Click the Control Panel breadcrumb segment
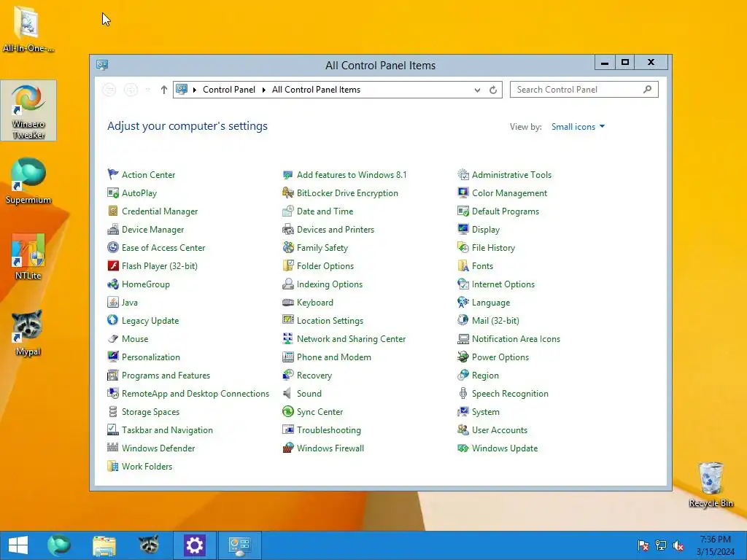The width and height of the screenshot is (747, 560). 229,90
